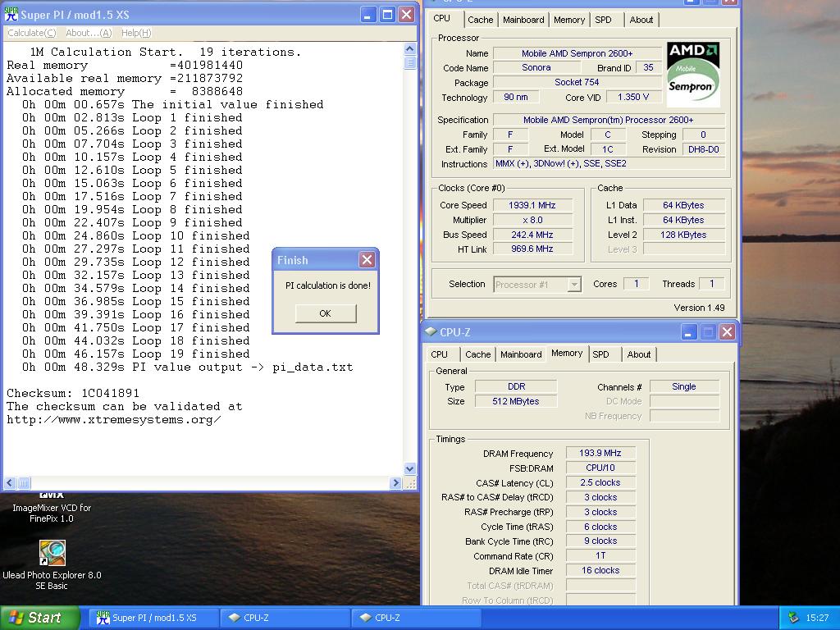
Task: Click the HT Link value 969.6 MHz
Action: 532,249
